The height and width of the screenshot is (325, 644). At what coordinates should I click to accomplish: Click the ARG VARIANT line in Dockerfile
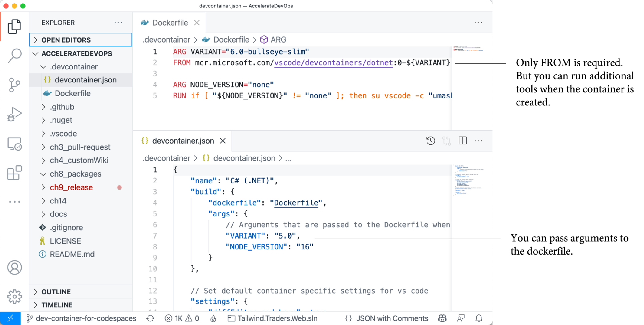(x=241, y=52)
